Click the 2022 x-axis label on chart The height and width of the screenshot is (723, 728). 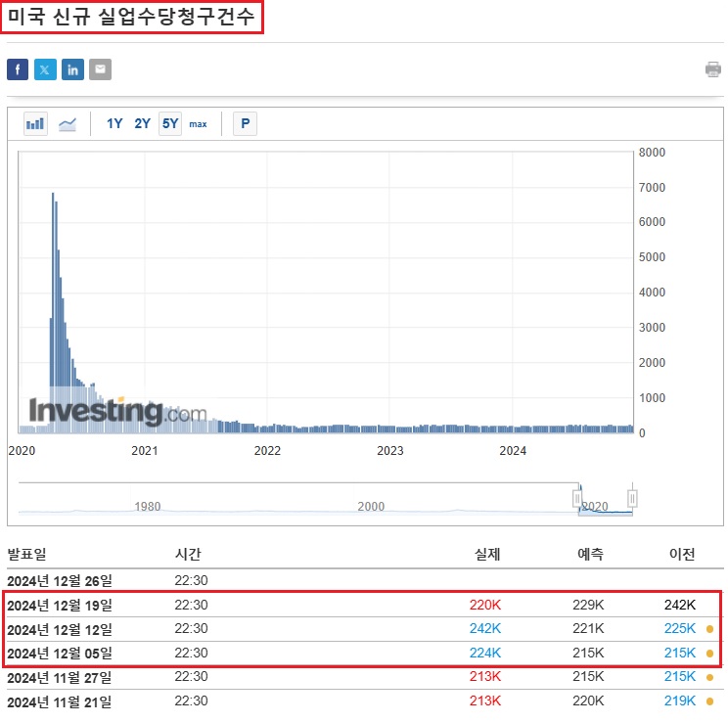click(x=267, y=451)
